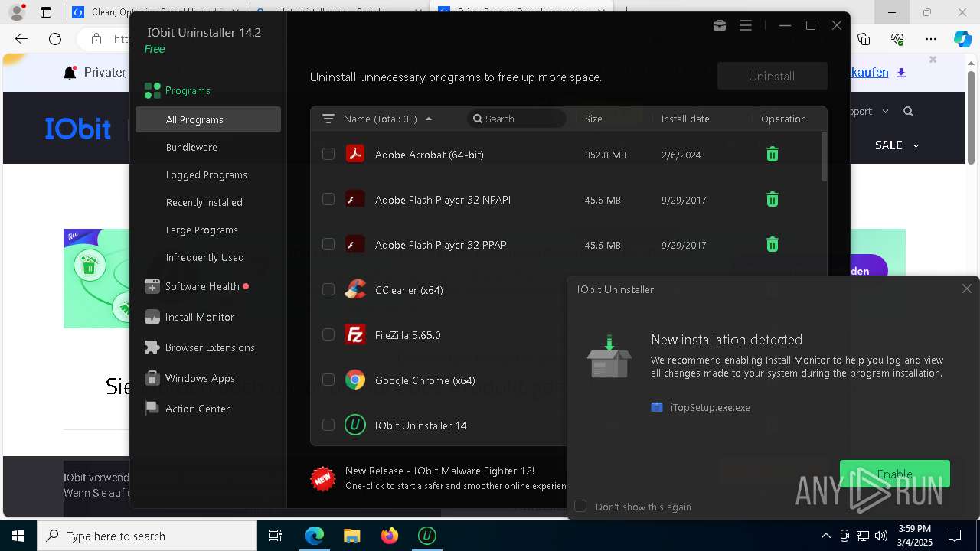980x551 pixels.
Task: Open Action Center section
Action: (197, 409)
